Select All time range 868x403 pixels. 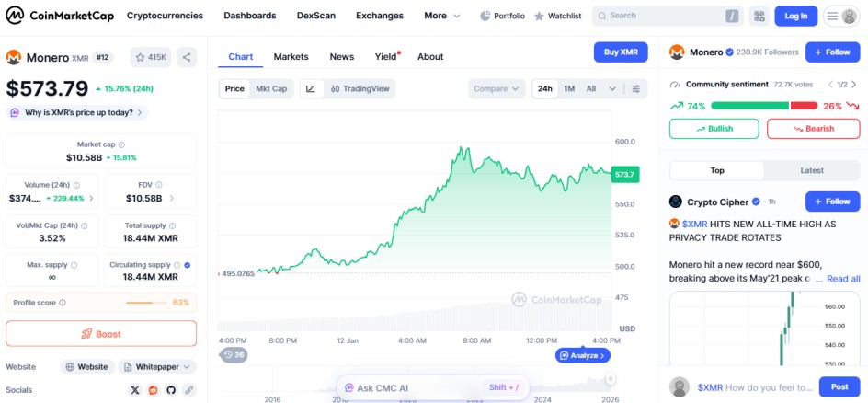point(591,88)
